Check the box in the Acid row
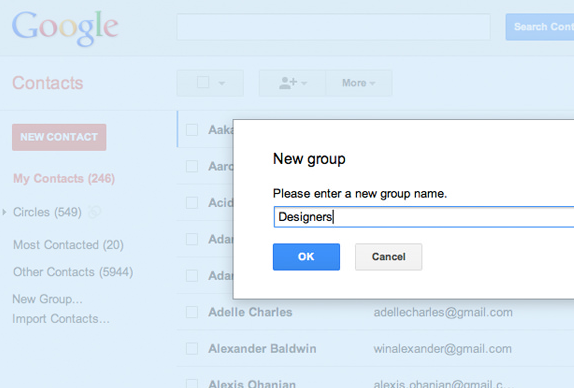 tap(192, 202)
